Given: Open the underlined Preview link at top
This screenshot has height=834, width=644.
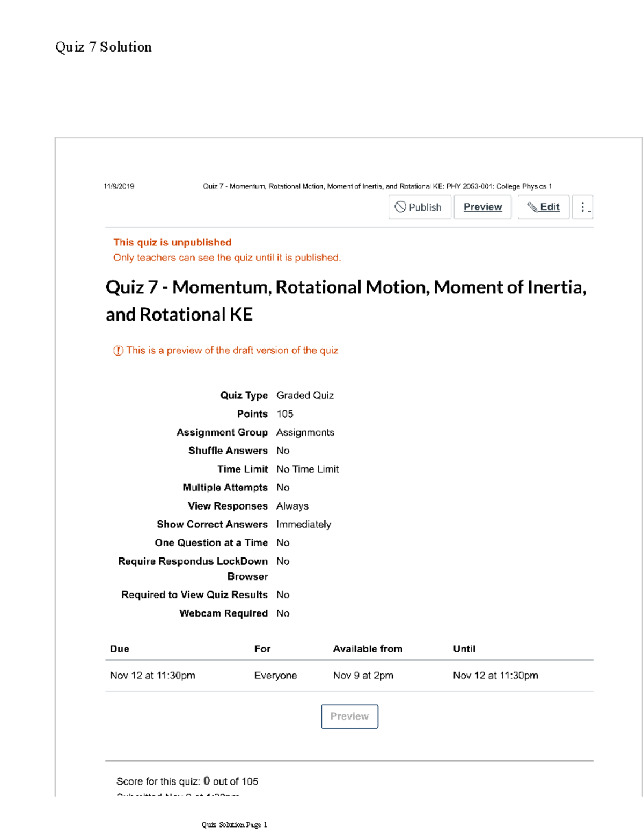Looking at the screenshot, I should point(482,207).
